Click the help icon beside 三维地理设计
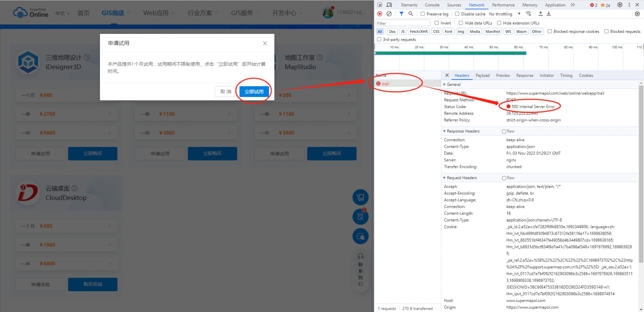Screen dimensions: 644x312 86,57
